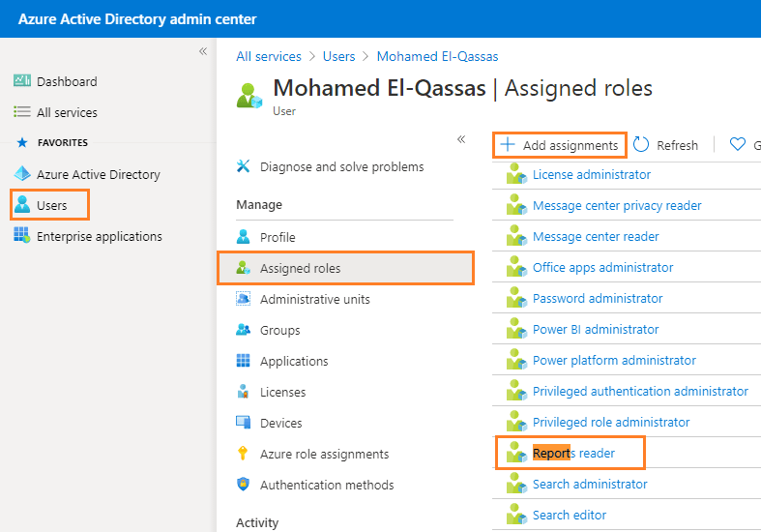This screenshot has width=761, height=532.
Task: Click the Licenses icon
Action: [243, 391]
